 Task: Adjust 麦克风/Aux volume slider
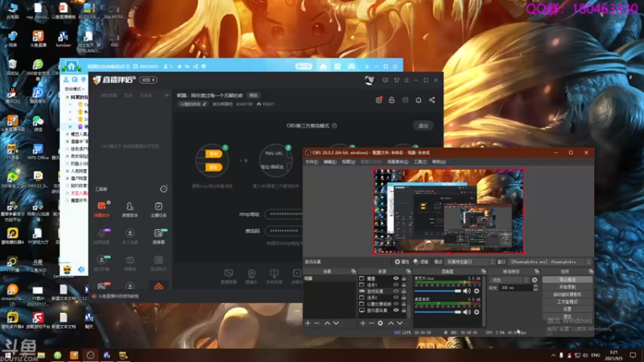tap(438, 291)
